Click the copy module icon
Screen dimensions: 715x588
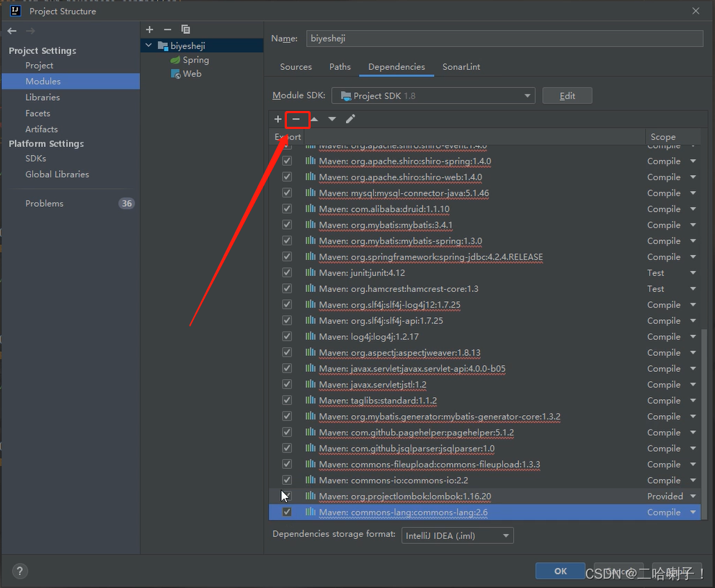[x=185, y=30]
